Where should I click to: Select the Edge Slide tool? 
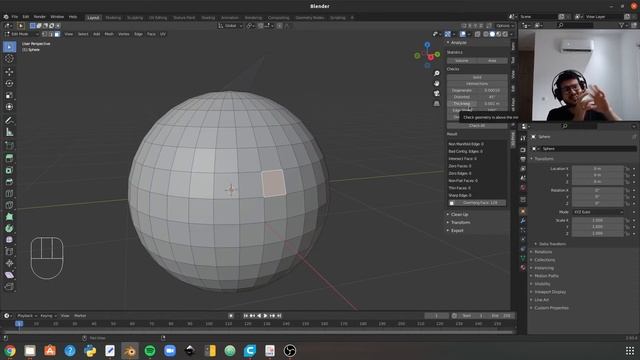point(9,251)
